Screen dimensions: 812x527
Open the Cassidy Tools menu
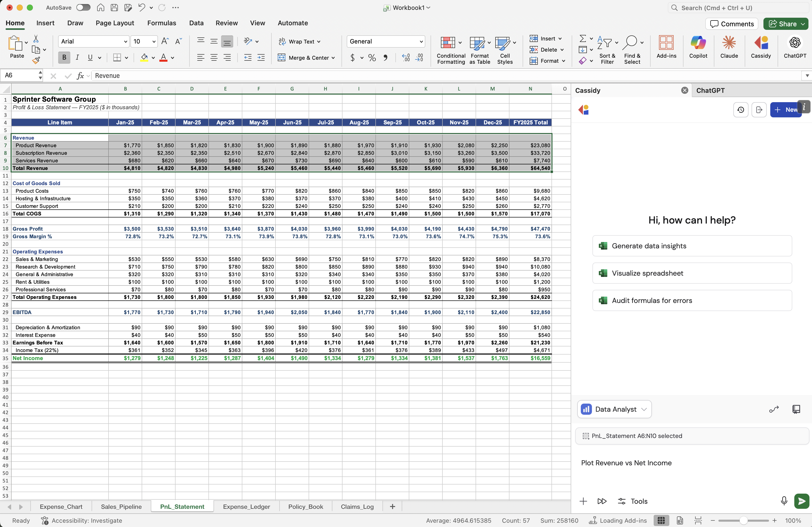(x=633, y=501)
